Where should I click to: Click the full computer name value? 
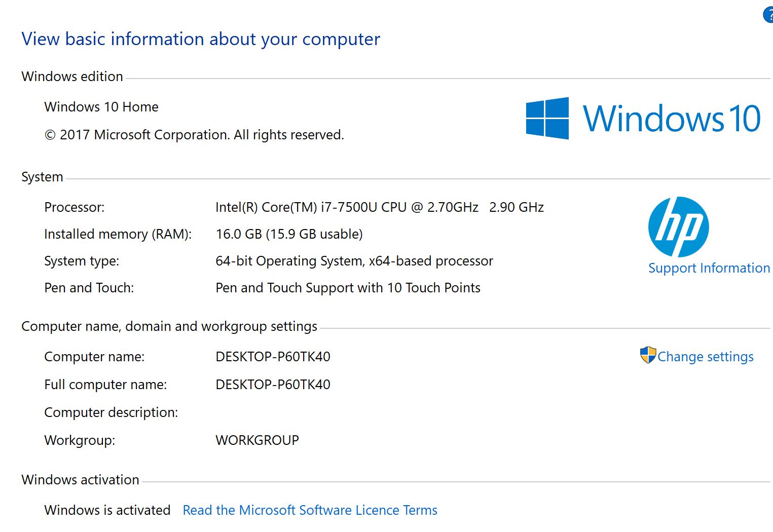click(273, 385)
